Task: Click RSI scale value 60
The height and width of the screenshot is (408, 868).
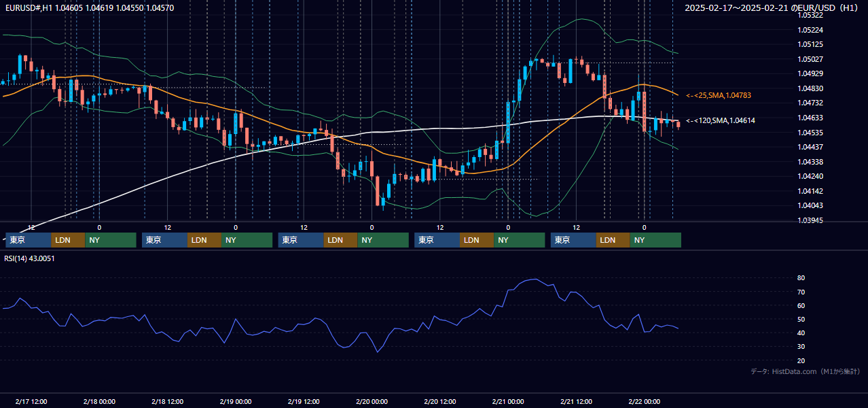Action: pos(801,305)
